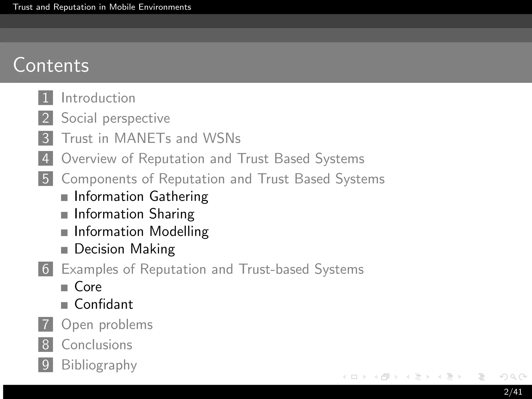
Task: Go to the Bibliography section
Action: click(99, 365)
